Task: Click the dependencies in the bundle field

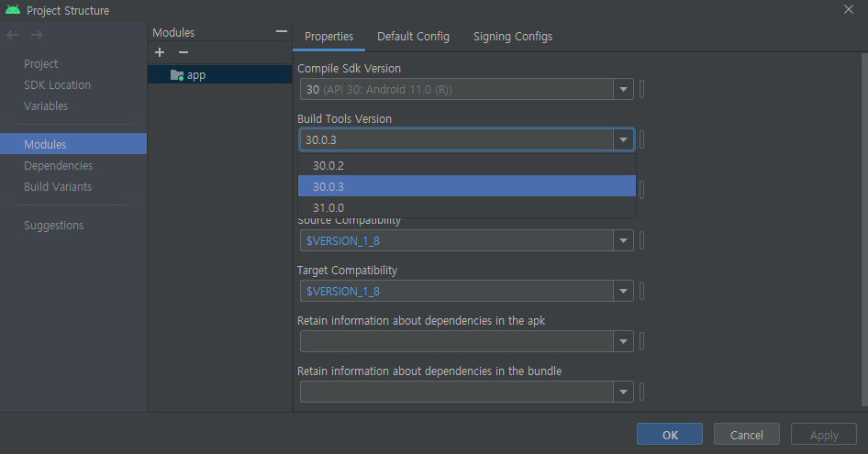Action: [457, 392]
